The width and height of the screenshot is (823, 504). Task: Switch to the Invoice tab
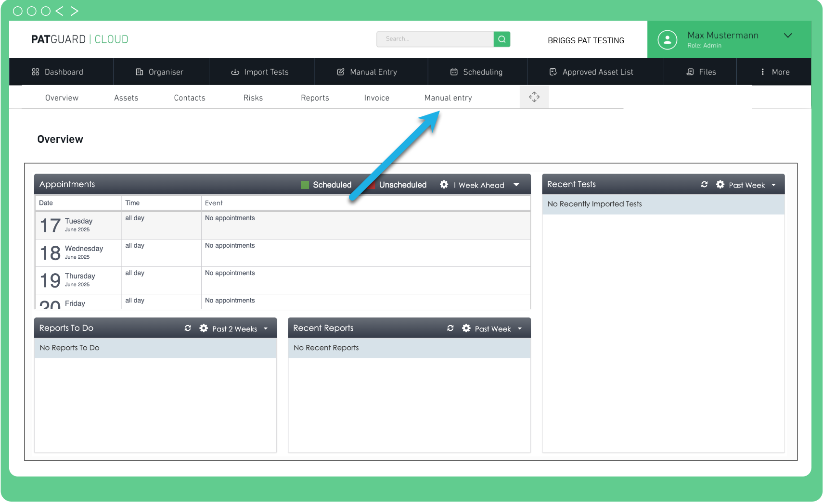376,98
